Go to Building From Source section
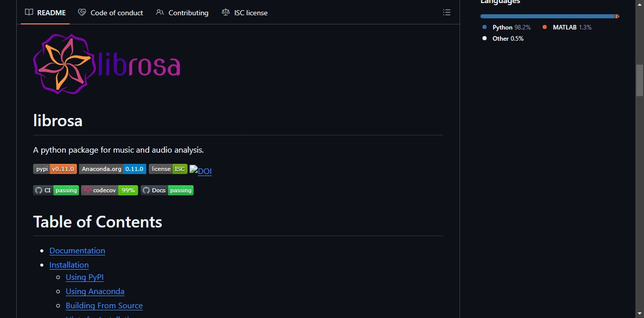Image resolution: width=644 pixels, height=318 pixels. [104, 306]
